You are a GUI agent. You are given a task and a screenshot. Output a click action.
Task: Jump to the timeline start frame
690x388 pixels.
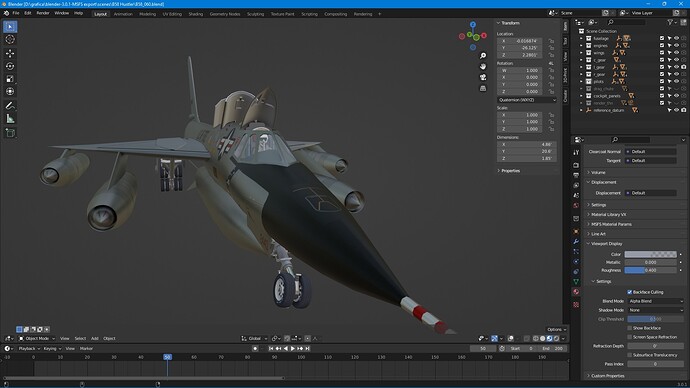click(271, 348)
